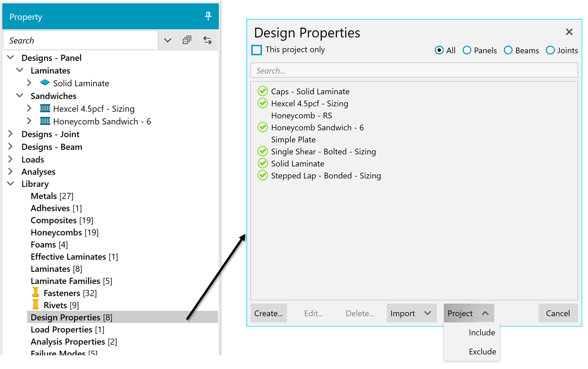
Task: Click the Hexcel 4.5pcf sandwich icon in tree
Action: tap(45, 108)
